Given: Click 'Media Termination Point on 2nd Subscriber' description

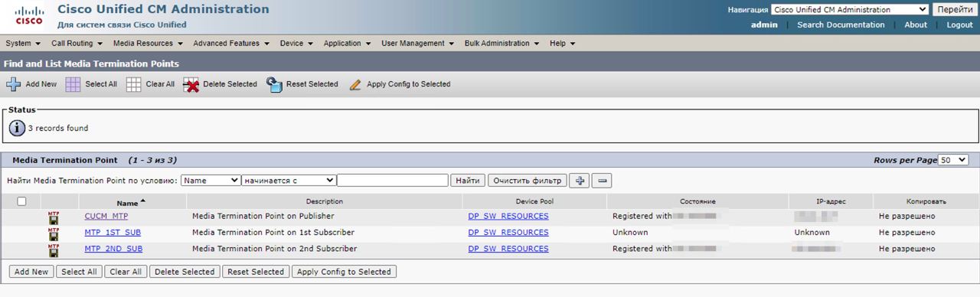Looking at the screenshot, I should pyautogui.click(x=274, y=249).
